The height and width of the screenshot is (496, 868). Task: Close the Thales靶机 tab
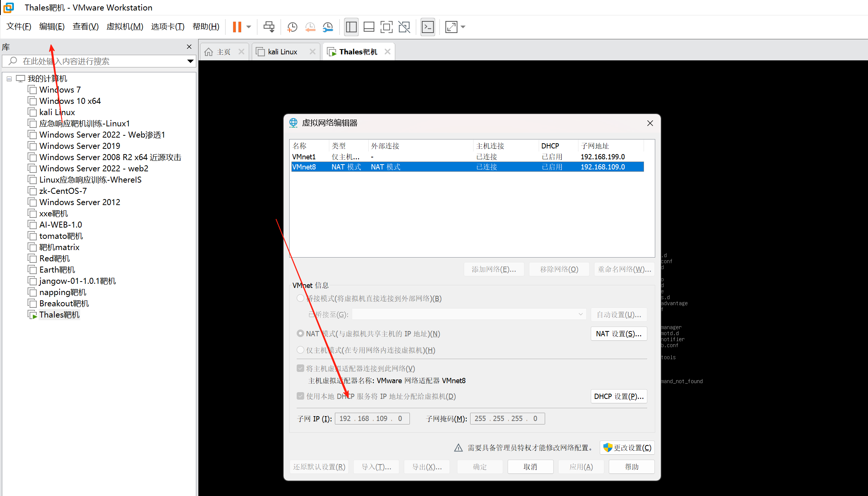coord(388,52)
